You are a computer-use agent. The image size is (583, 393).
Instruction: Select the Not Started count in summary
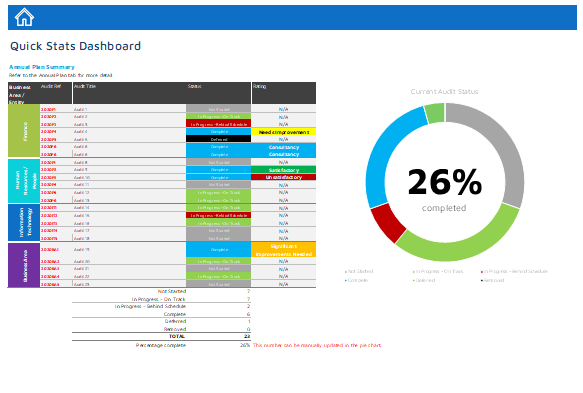click(248, 291)
